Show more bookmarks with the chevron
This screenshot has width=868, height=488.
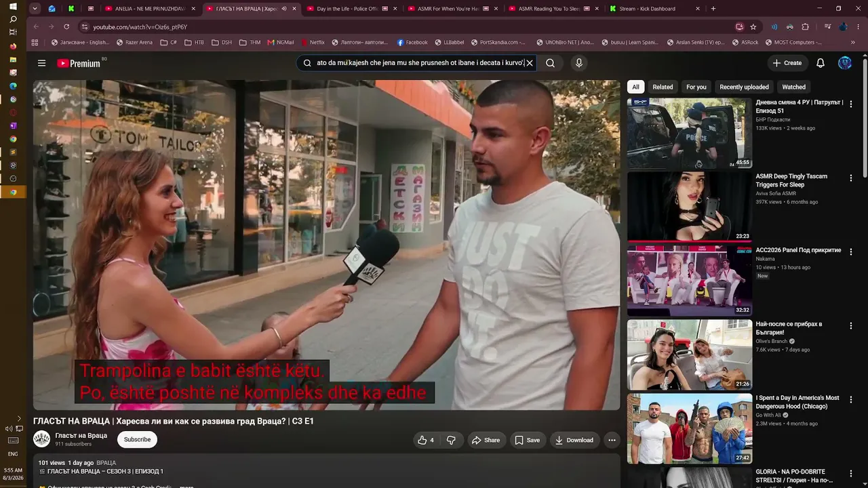[x=852, y=42]
